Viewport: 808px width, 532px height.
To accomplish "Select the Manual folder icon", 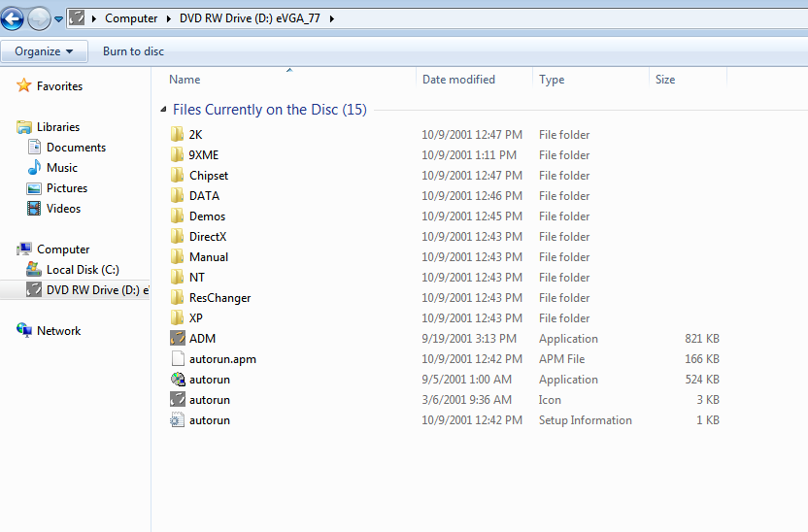I will pos(177,256).
